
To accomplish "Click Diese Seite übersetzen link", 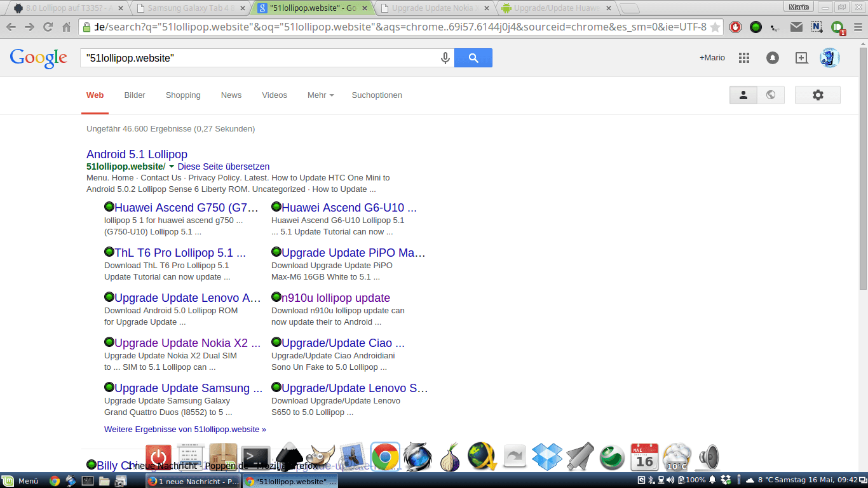I will tap(224, 166).
